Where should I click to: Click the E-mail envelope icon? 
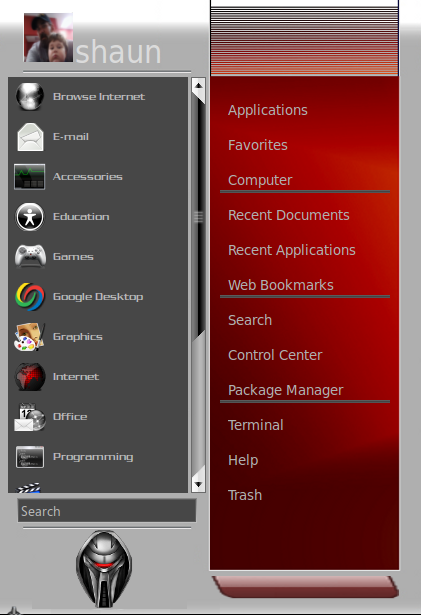click(30, 137)
